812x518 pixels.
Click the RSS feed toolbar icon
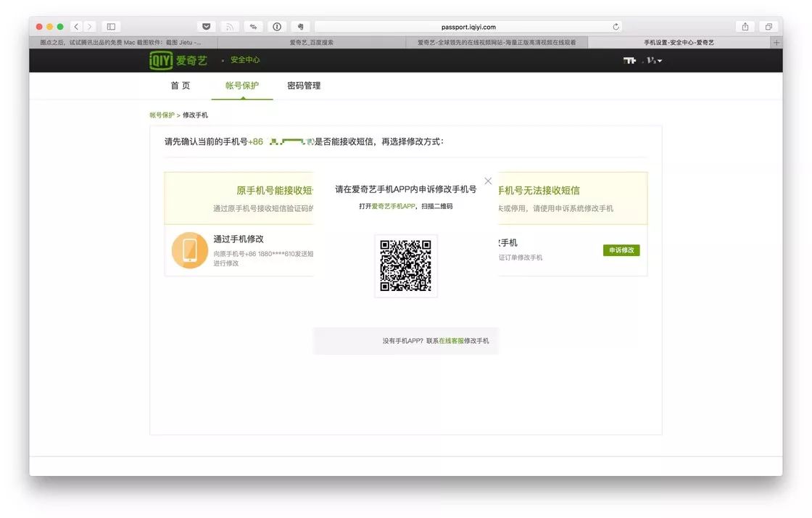click(x=229, y=26)
